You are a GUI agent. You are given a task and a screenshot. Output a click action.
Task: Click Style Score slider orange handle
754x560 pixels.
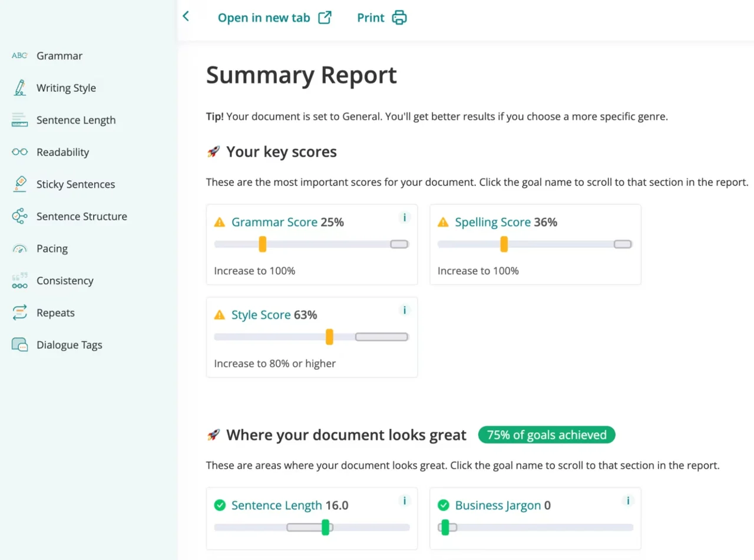[x=329, y=337]
